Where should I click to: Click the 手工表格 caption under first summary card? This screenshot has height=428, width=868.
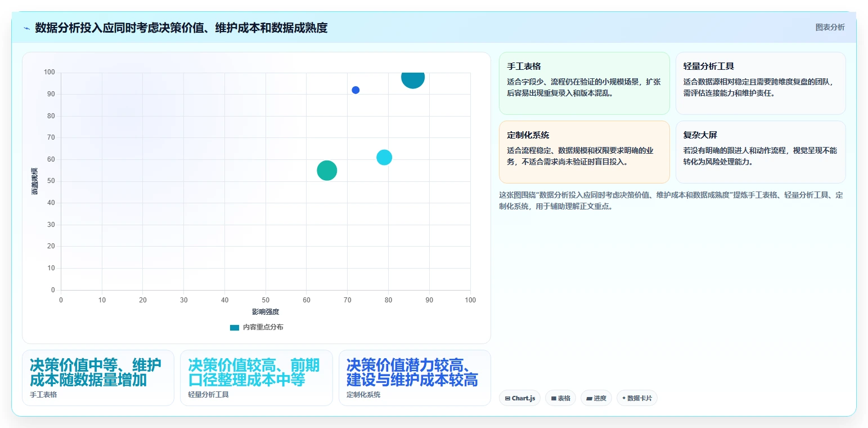(43, 395)
